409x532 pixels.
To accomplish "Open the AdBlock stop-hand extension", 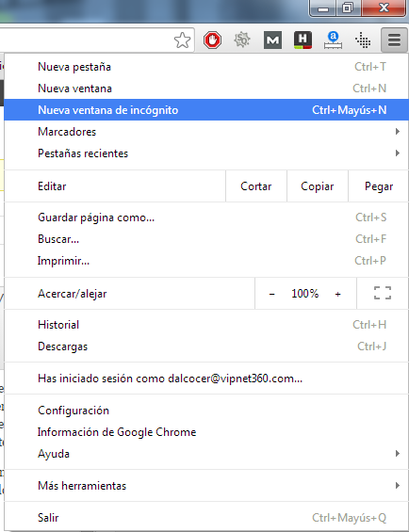I will coord(212,40).
